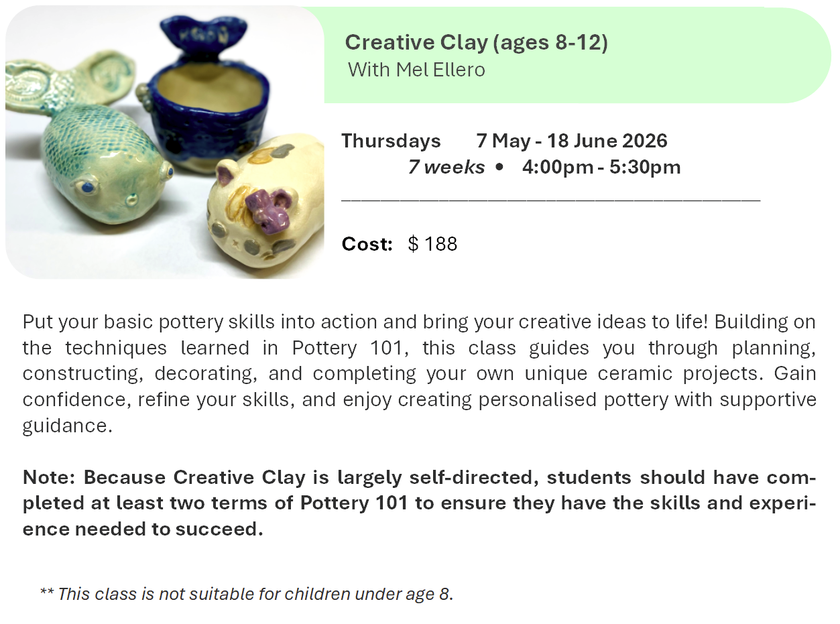Click the green fish ceramic in the photo

(x=101, y=161)
